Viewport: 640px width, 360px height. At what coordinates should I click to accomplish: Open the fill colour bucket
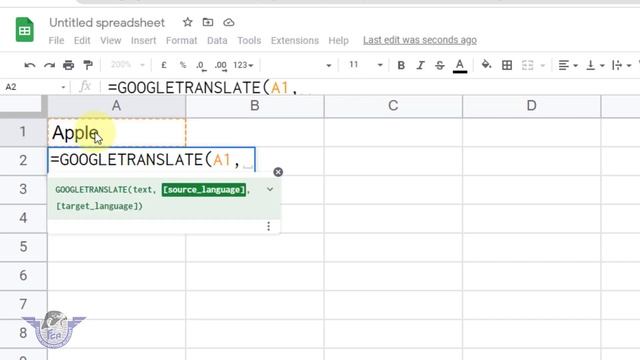[486, 64]
